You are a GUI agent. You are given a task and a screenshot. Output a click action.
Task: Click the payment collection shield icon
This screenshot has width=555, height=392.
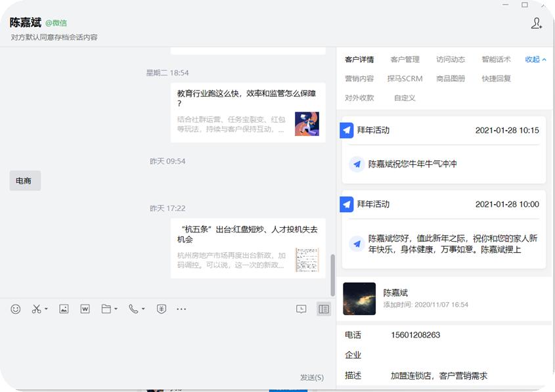(162, 309)
